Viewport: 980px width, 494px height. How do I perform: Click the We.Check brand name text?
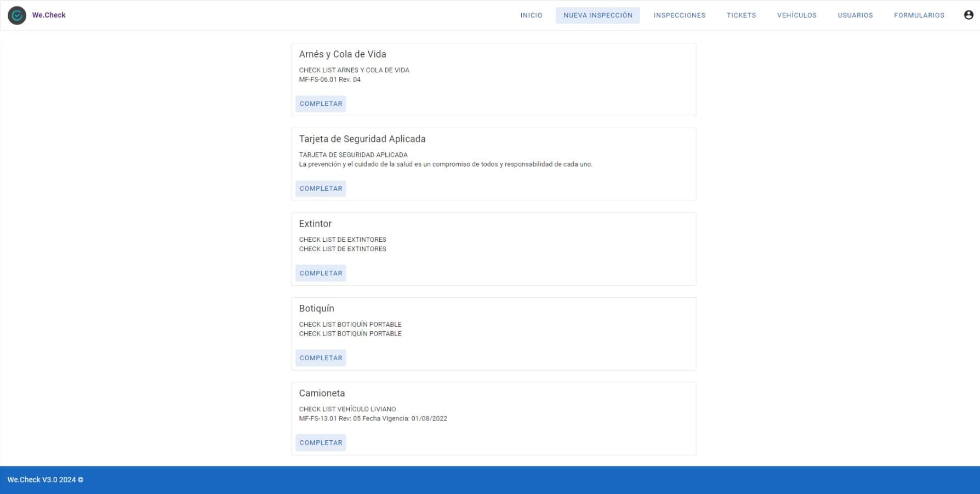[49, 15]
